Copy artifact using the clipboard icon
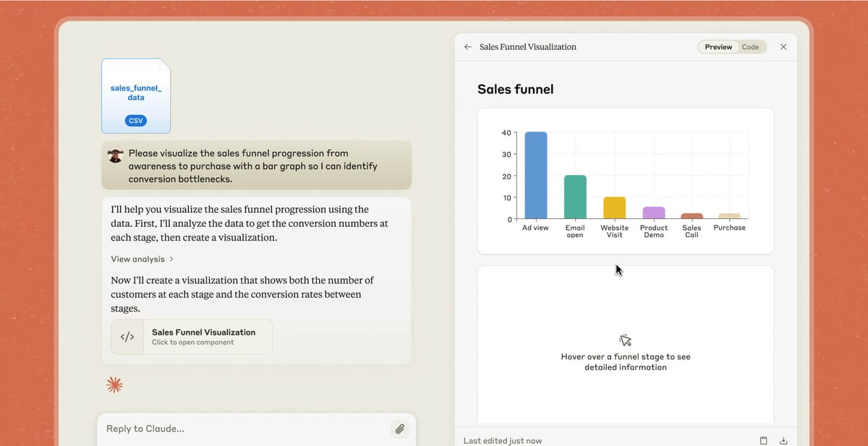The width and height of the screenshot is (868, 446). click(x=763, y=440)
